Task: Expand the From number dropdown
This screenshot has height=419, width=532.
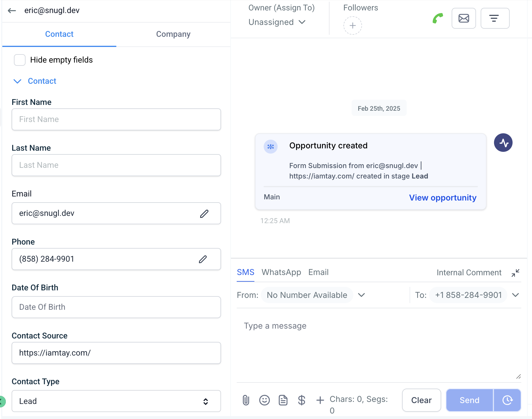Action: click(361, 295)
